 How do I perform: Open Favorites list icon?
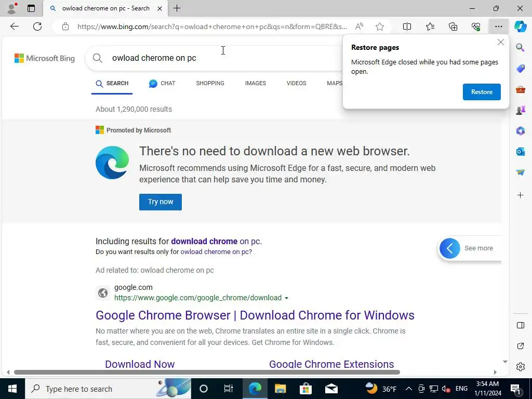tap(430, 26)
